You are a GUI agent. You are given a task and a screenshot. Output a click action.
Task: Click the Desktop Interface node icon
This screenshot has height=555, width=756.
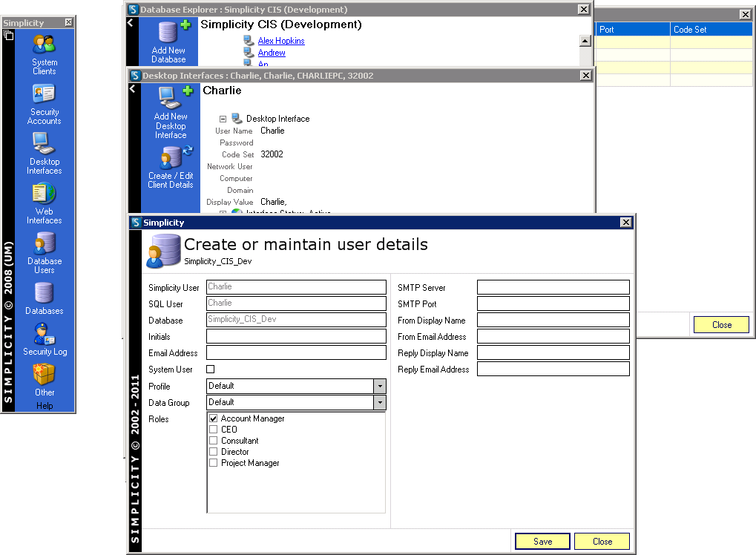(x=237, y=118)
